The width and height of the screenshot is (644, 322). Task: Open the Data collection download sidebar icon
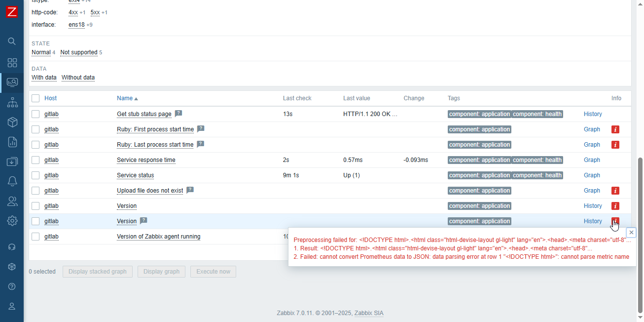coord(12,161)
